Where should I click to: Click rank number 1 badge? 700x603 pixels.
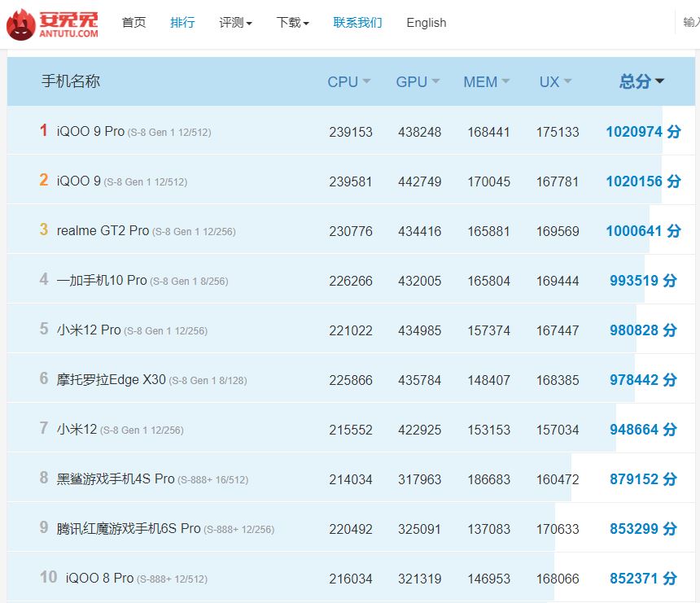pos(43,130)
